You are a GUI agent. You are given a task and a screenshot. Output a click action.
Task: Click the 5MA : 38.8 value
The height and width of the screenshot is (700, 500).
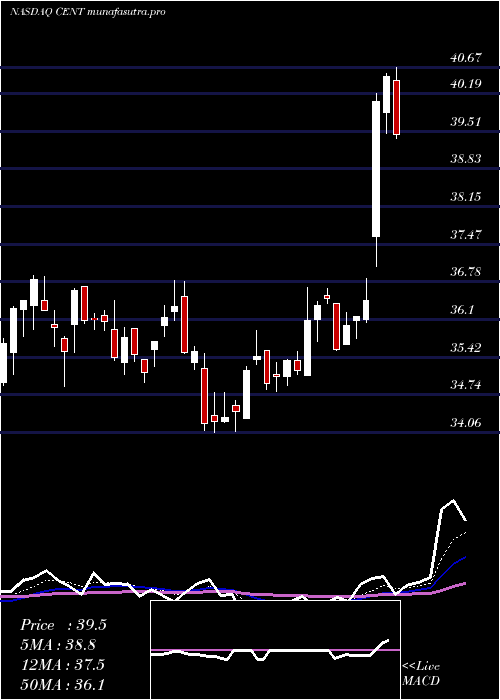[59, 645]
